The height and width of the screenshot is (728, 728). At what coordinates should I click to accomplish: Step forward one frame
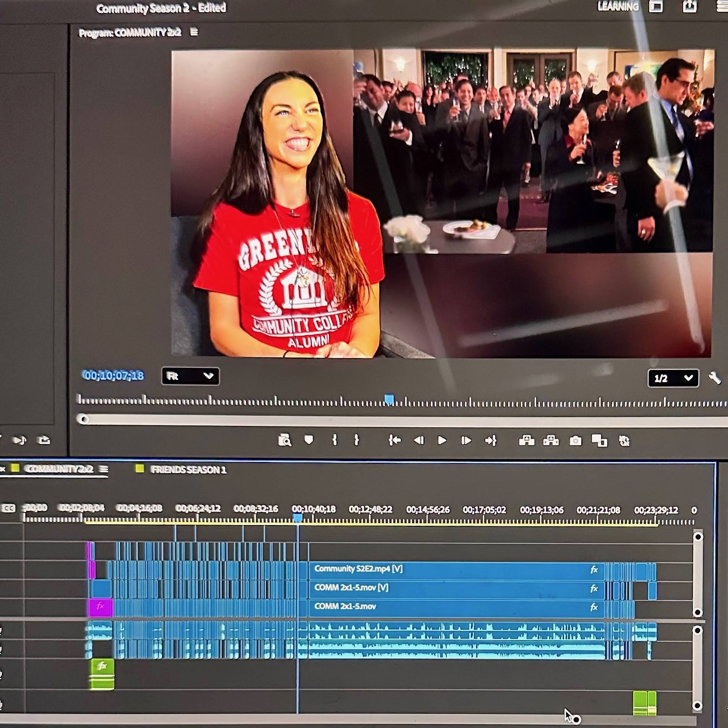(466, 441)
